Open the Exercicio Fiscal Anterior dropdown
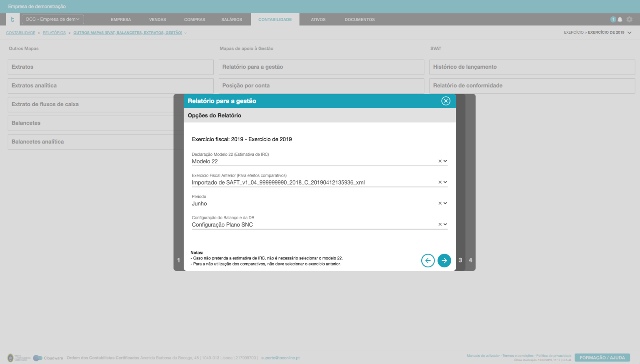 [445, 182]
